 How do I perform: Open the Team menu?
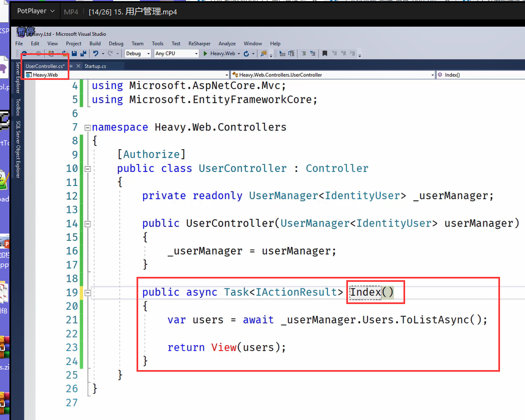137,43
